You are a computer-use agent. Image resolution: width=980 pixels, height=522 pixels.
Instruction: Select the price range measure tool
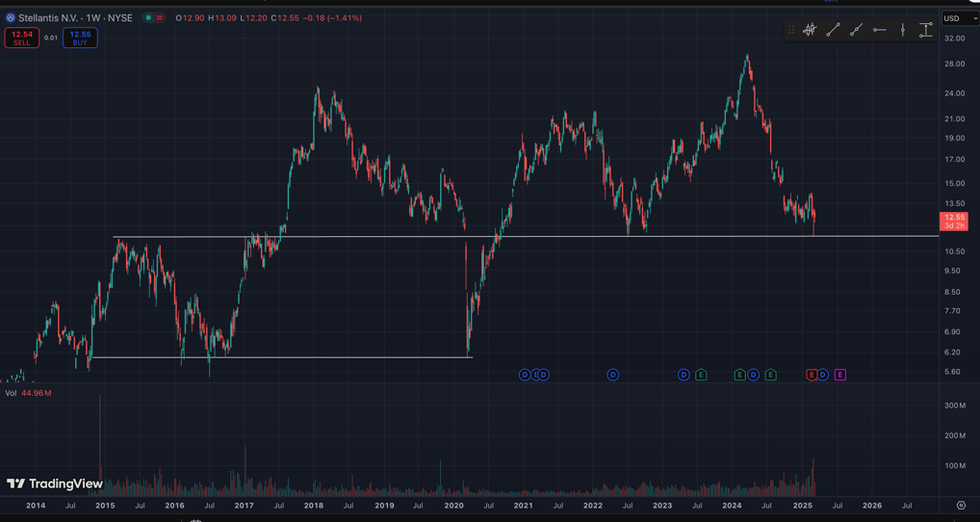[x=925, y=30]
